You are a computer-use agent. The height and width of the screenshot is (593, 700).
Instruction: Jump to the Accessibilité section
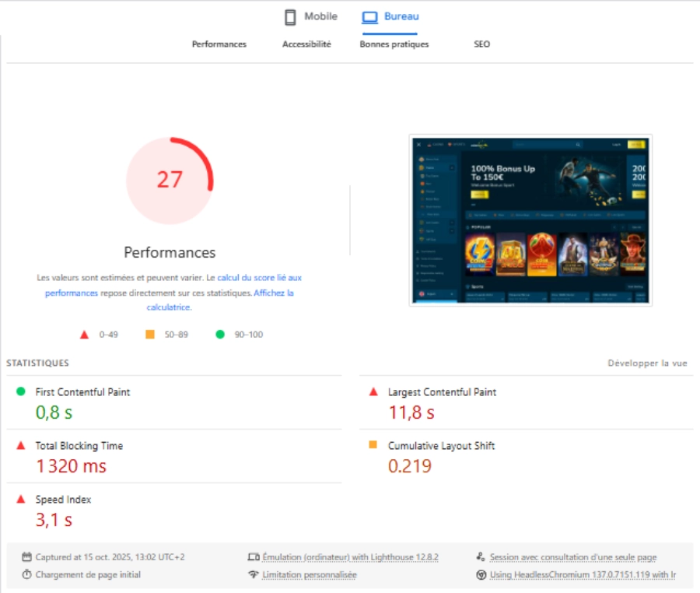pos(306,44)
